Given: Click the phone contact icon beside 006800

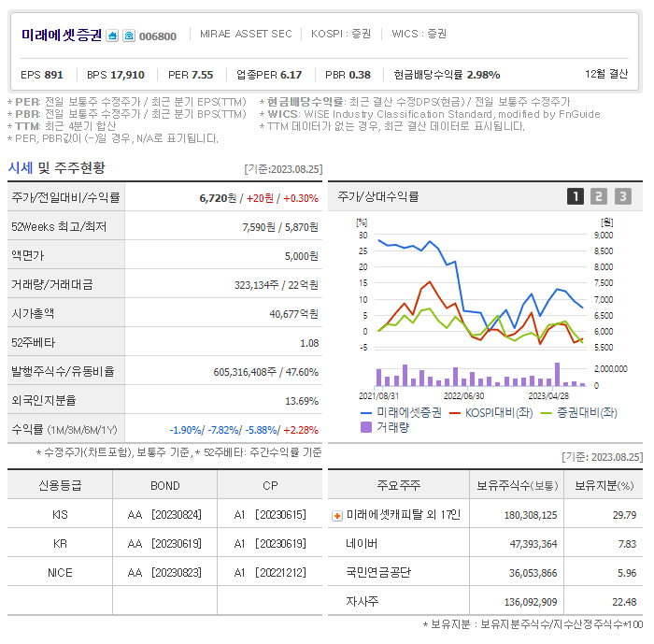Looking at the screenshot, I should click(129, 36).
